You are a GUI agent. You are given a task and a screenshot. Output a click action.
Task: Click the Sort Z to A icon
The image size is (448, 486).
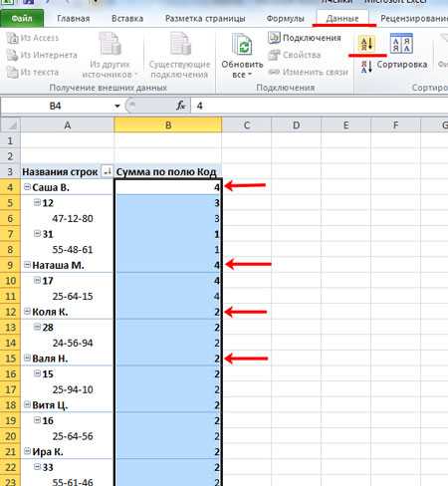pyautogui.click(x=366, y=66)
